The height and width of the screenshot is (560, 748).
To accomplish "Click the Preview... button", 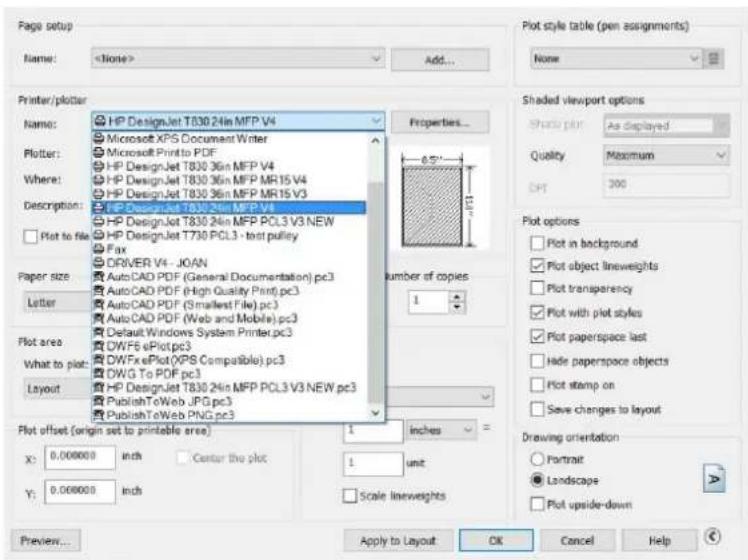I will tap(45, 540).
